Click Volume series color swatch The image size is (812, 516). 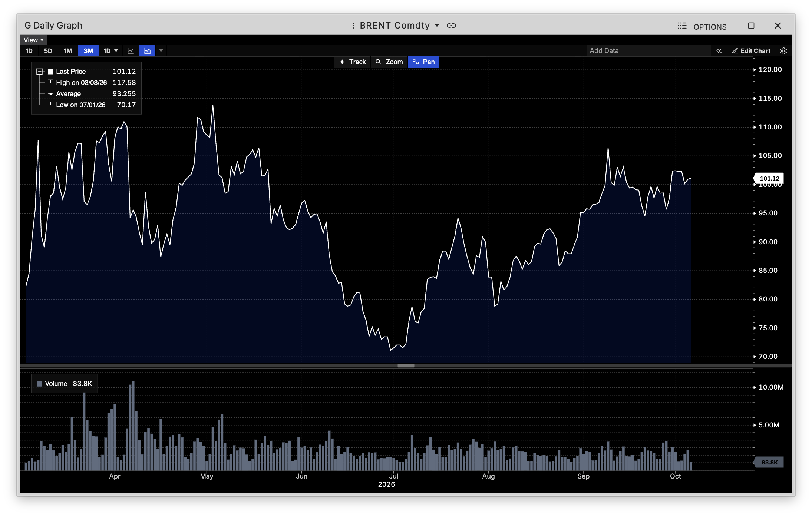39,384
